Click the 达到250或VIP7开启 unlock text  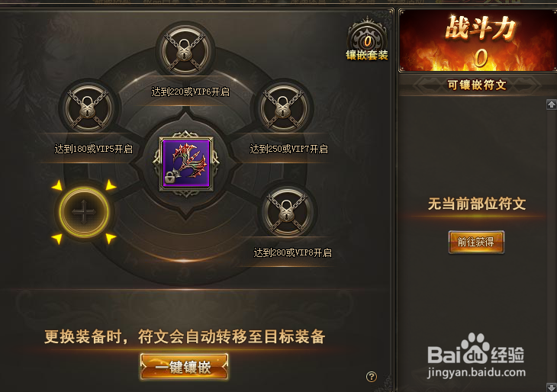pyautogui.click(x=289, y=149)
